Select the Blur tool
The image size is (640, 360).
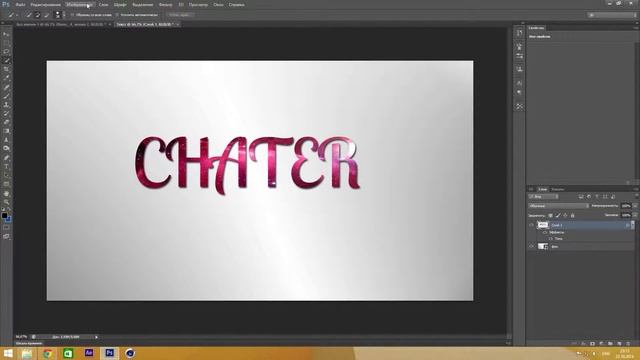point(6,140)
